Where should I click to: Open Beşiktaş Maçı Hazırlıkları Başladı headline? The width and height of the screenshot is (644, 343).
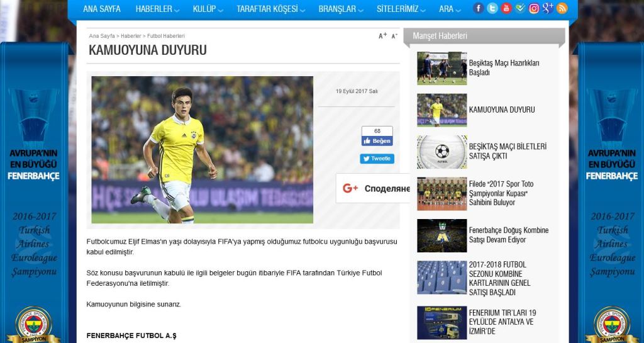point(504,67)
